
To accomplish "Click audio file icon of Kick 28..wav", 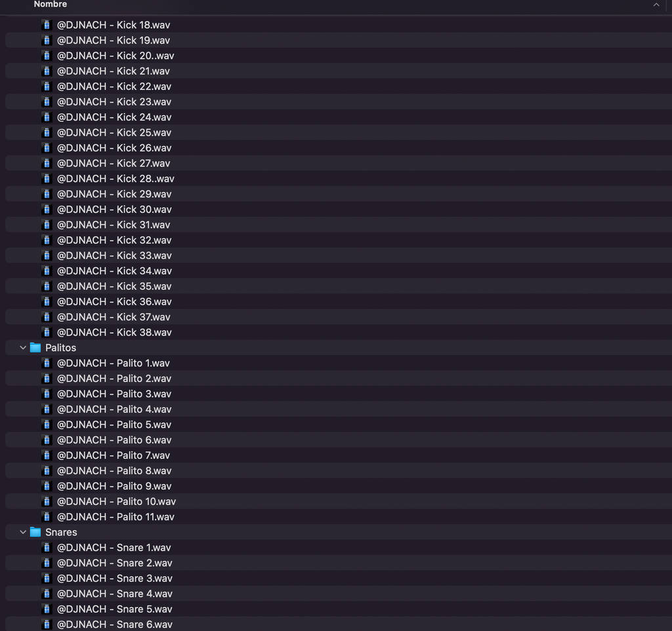I will 47,178.
